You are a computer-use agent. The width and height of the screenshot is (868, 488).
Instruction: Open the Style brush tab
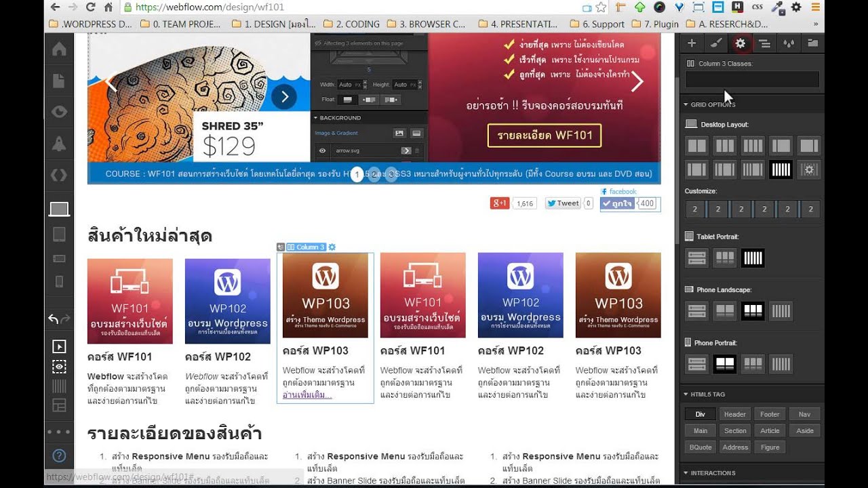[716, 43]
